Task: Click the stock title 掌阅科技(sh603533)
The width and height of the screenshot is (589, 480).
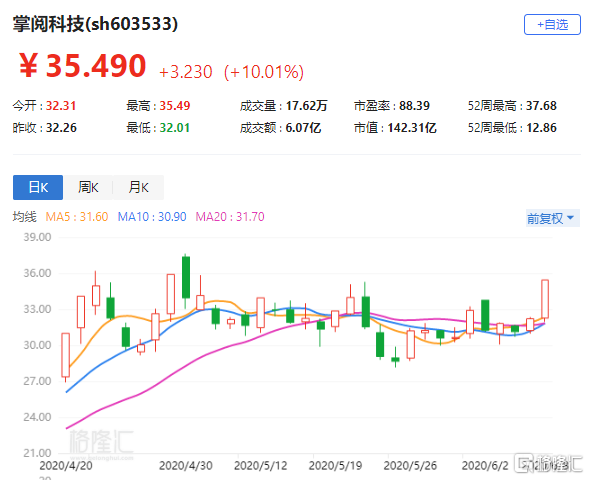Action: 95,24
